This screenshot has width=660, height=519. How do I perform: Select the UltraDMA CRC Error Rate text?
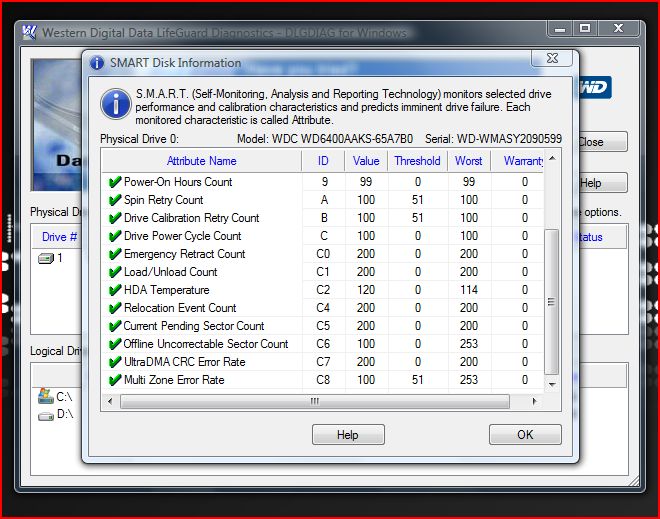[184, 362]
